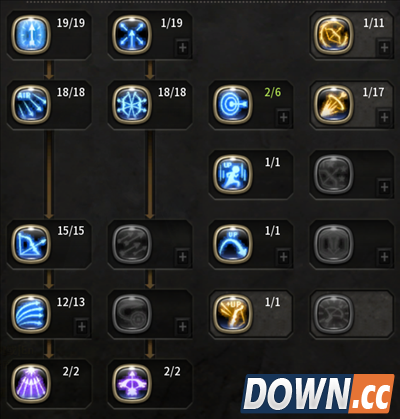Select the blue bow skill with 15/15
The width and height of the screenshot is (400, 419).
pos(31,244)
